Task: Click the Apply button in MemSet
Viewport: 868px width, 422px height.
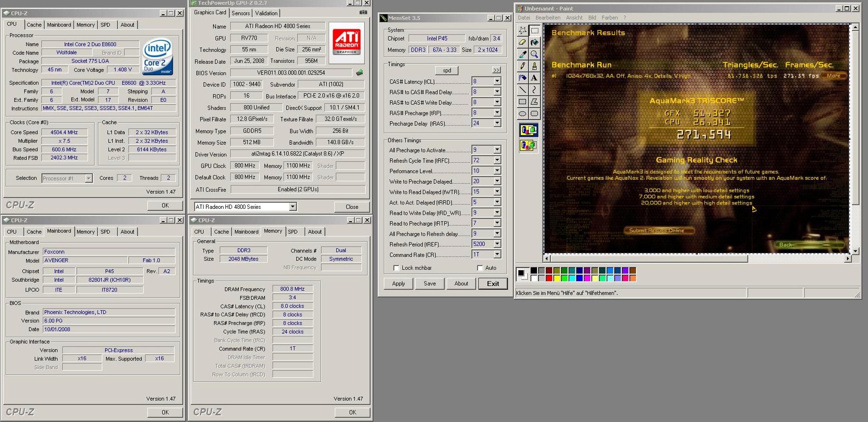Action: pyautogui.click(x=399, y=284)
